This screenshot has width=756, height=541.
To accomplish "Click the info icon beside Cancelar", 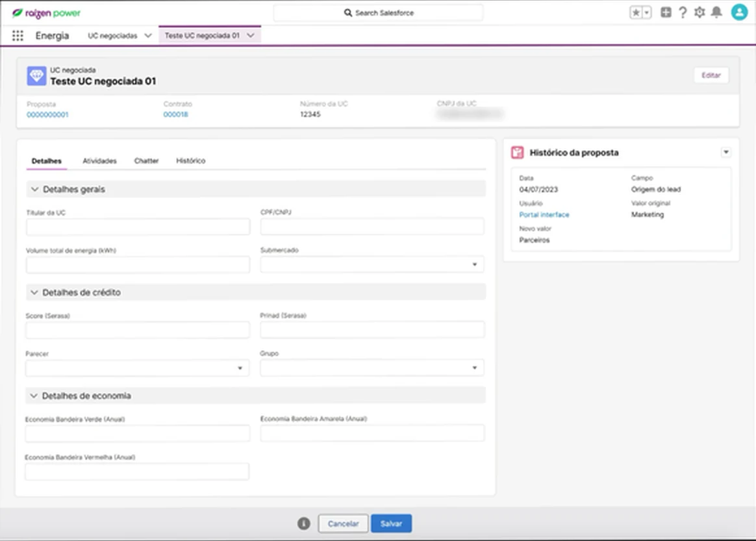I will click(304, 523).
